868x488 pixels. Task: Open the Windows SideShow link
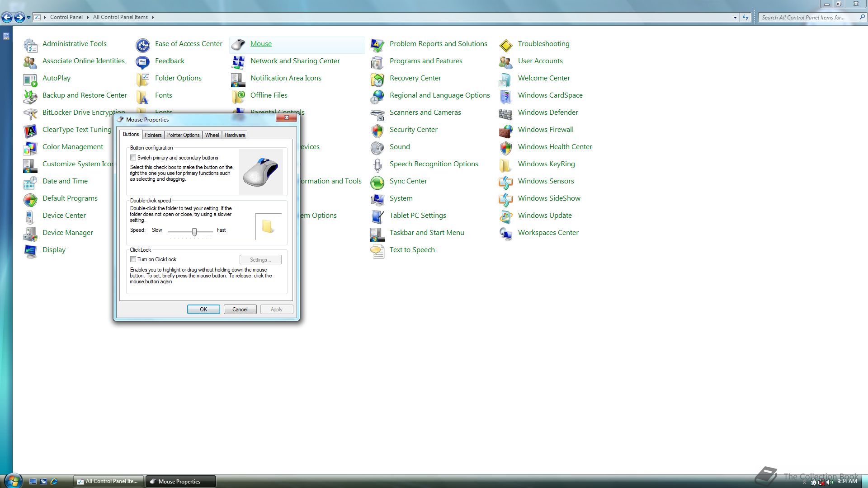549,198
